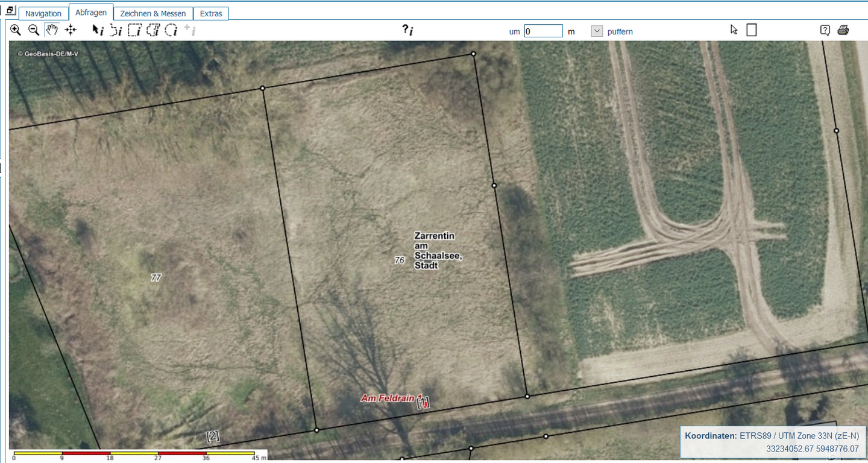Click the print map icon
This screenshot has width=868, height=463.
[843, 30]
